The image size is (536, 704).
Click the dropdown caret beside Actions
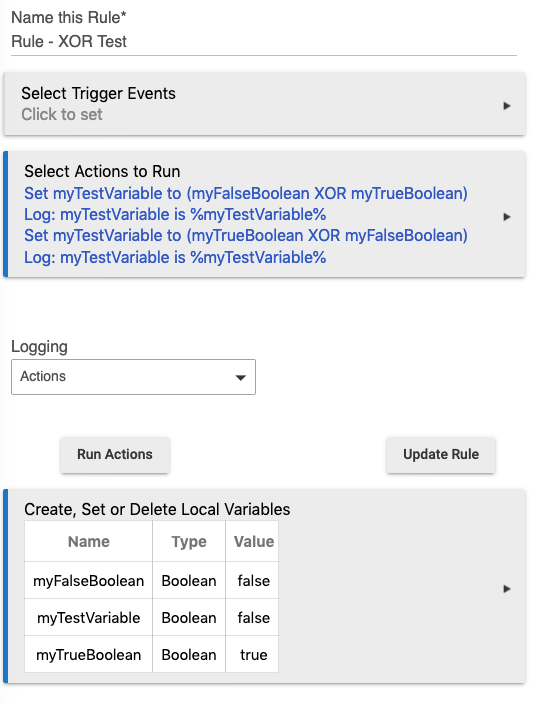tap(241, 378)
